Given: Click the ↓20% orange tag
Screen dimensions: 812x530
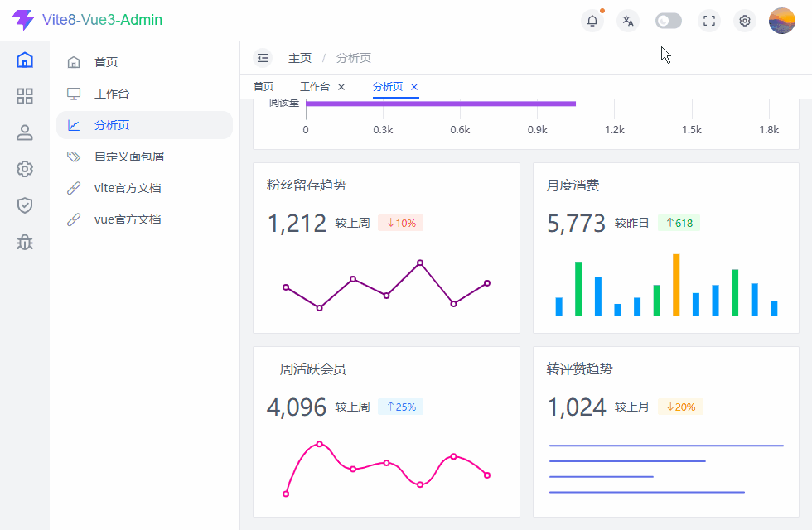Looking at the screenshot, I should coord(680,407).
